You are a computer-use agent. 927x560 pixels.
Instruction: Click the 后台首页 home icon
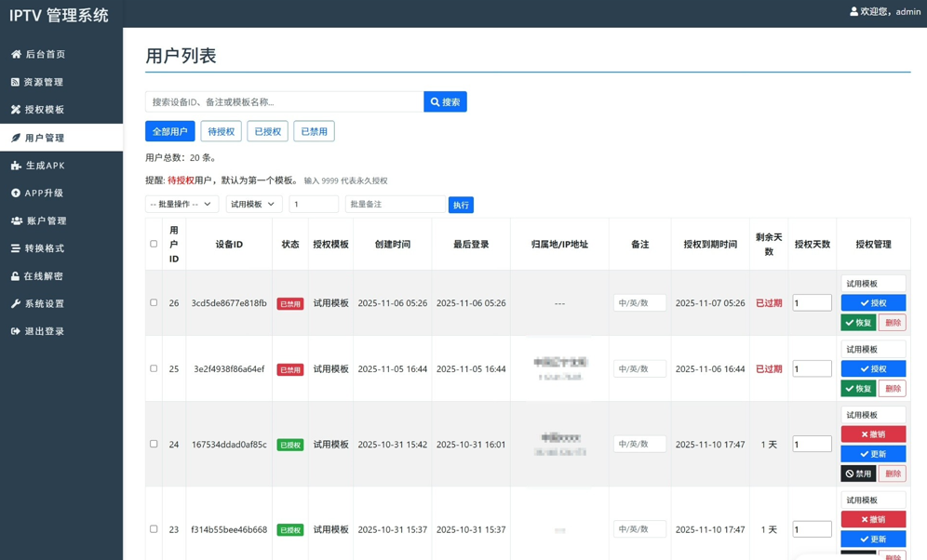[14, 54]
